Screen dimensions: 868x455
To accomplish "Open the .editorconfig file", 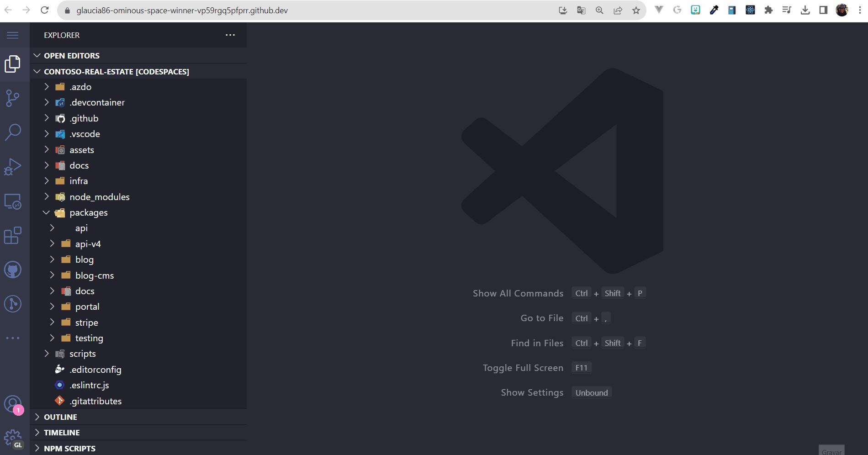I will (138, 370).
